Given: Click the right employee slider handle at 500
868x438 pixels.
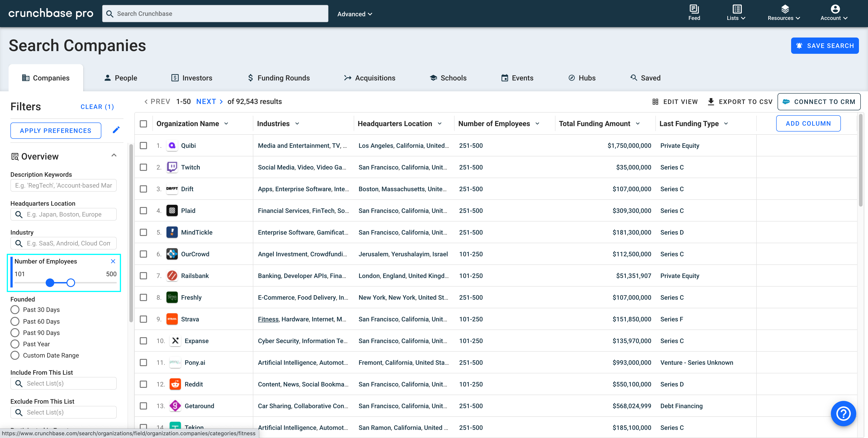Looking at the screenshot, I should 71,283.
